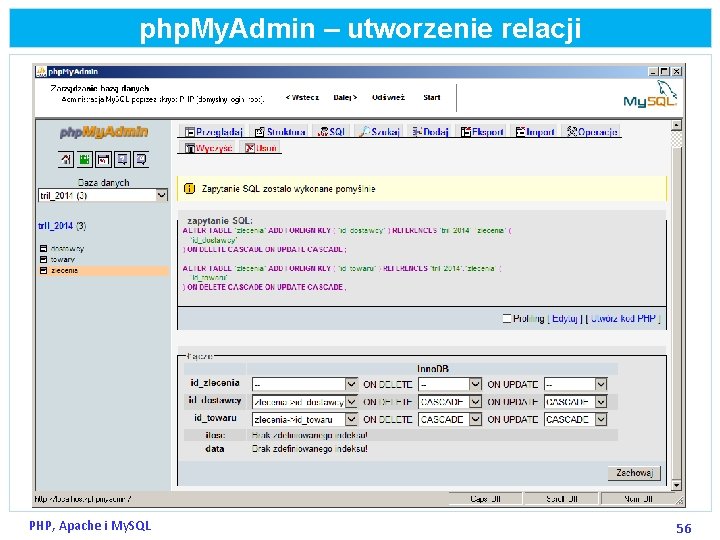Click the id_zlecenia field label
The image size is (720, 540).
tap(215, 383)
